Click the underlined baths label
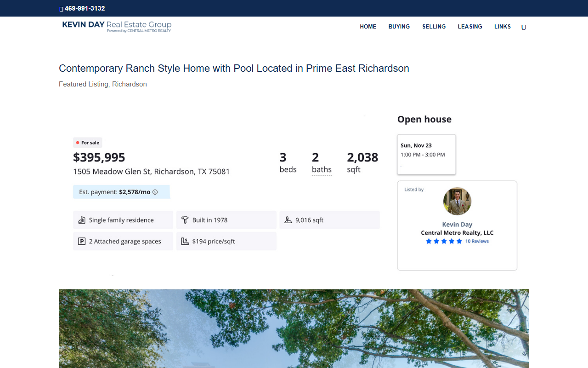588x368 pixels. (322, 170)
